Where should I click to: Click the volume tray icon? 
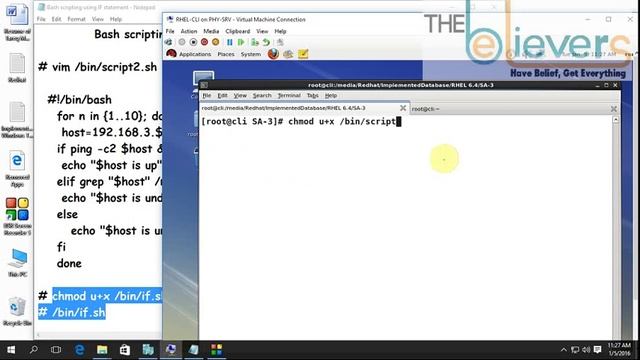pyautogui.click(x=586, y=350)
